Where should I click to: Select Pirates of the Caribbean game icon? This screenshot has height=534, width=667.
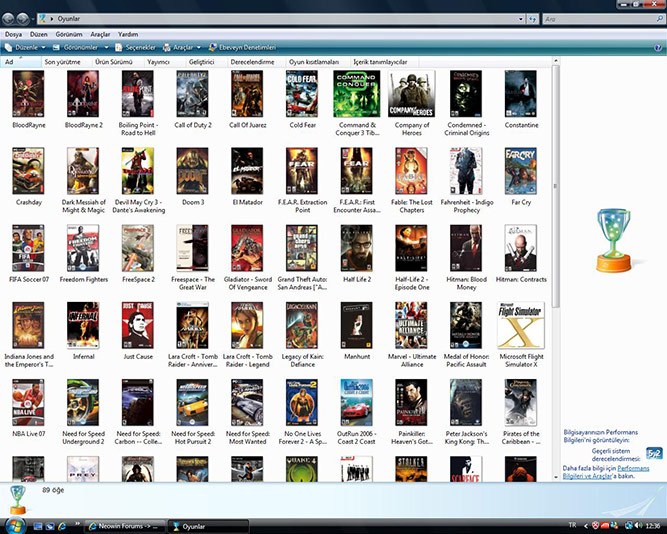pyautogui.click(x=521, y=403)
